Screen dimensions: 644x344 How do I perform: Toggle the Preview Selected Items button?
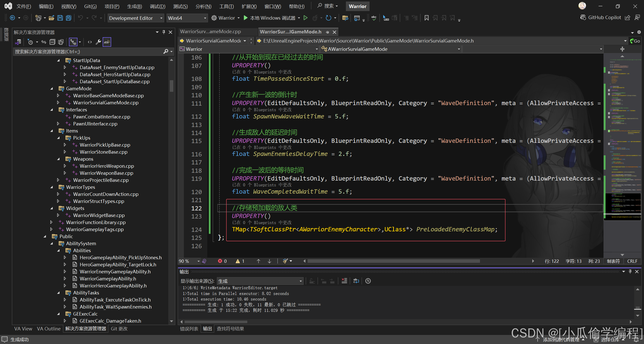[x=107, y=42]
